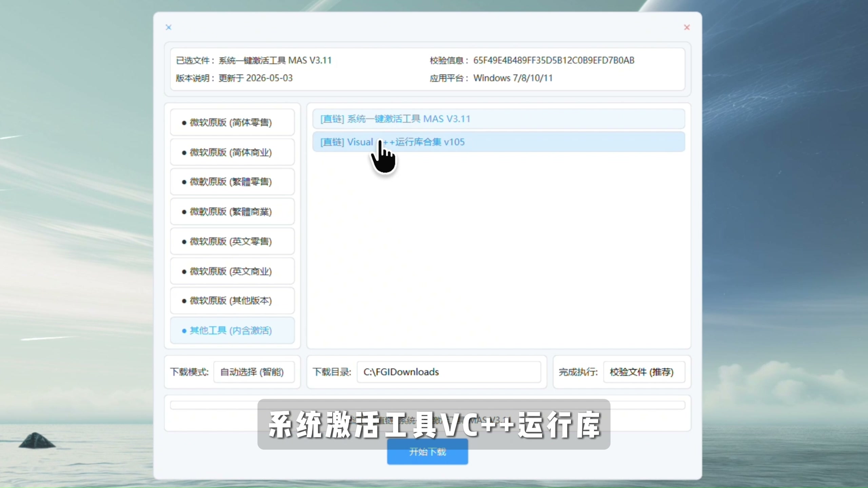Click the 开始下载 button
This screenshot has width=868, height=488.
coord(428,452)
